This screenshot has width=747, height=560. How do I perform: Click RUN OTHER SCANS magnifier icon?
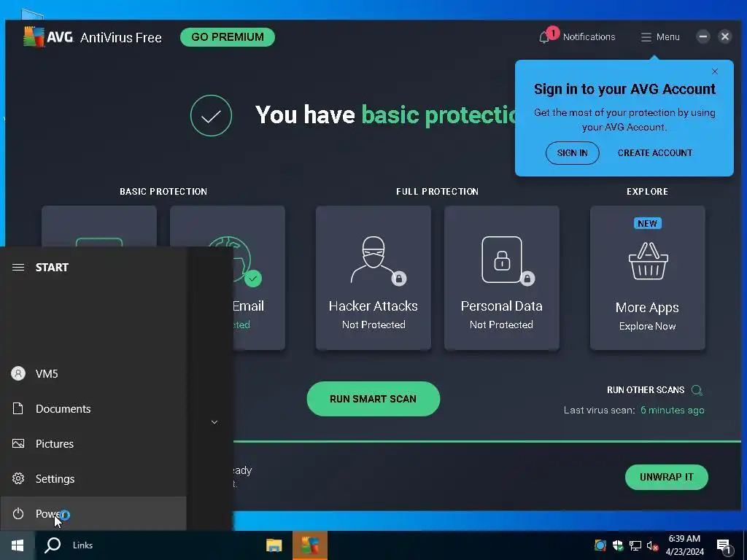[x=697, y=390]
